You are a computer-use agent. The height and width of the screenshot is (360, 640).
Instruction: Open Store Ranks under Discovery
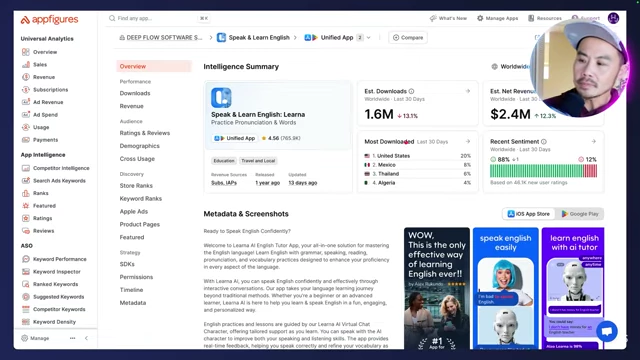(x=136, y=186)
